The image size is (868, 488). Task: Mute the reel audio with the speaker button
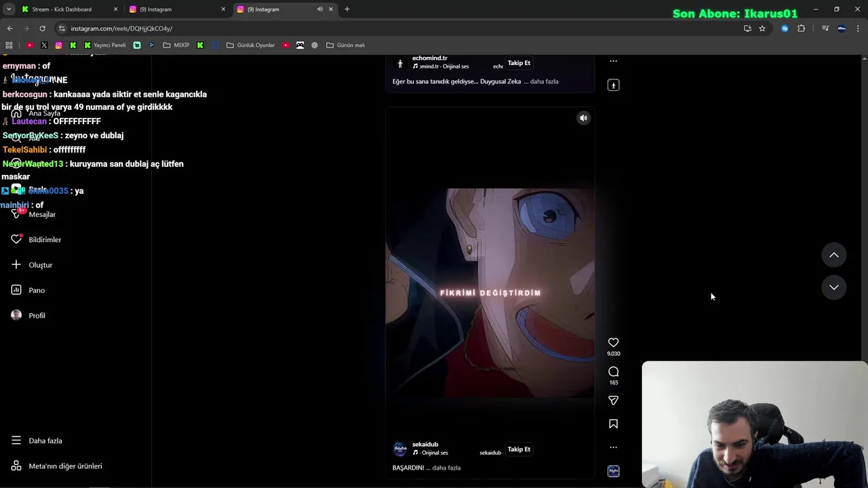pyautogui.click(x=583, y=118)
